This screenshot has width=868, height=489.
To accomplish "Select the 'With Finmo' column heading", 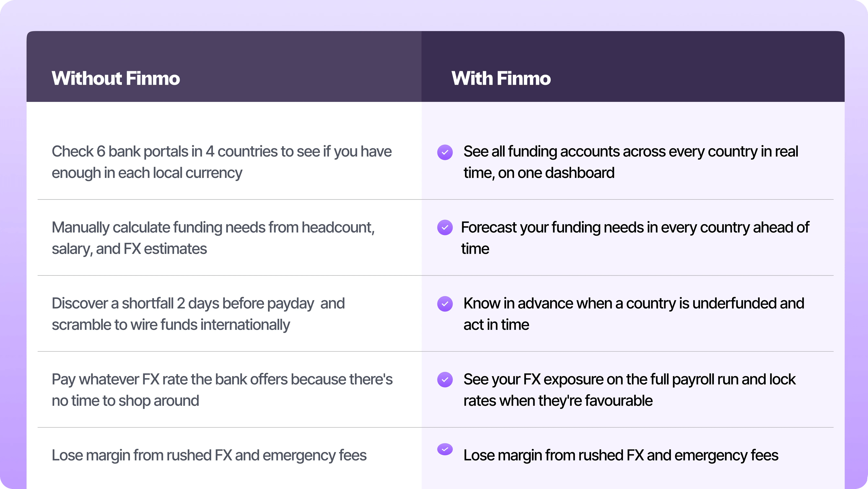I will [x=501, y=78].
